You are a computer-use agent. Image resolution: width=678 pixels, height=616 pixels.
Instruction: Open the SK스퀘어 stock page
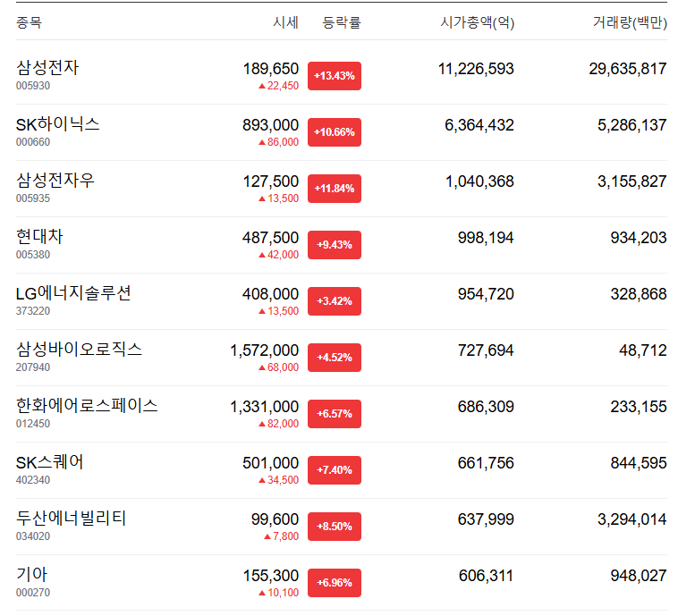[x=50, y=462]
